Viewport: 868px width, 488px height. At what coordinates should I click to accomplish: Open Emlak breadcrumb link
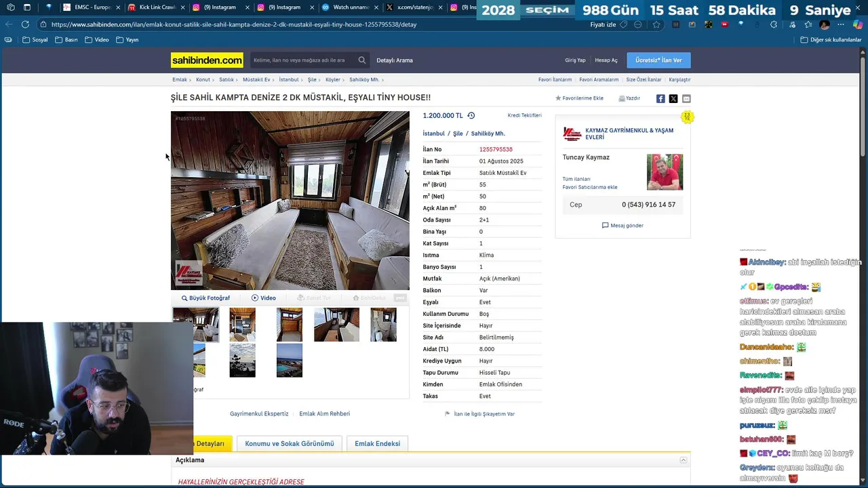pos(179,80)
